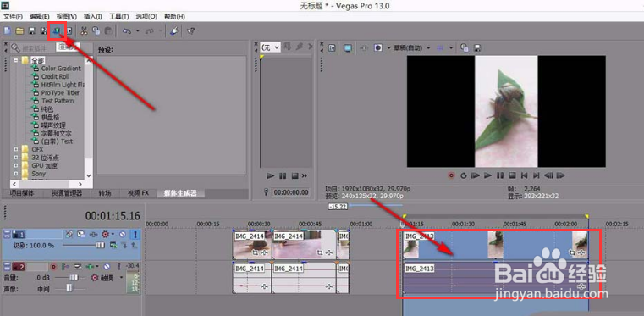Open the 工具(T) menu
Image resolution: width=644 pixels, height=316 pixels.
[x=118, y=16]
